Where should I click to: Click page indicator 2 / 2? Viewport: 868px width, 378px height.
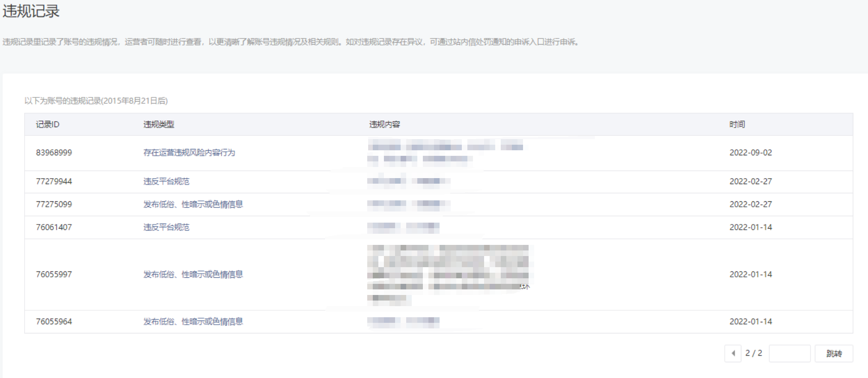753,353
